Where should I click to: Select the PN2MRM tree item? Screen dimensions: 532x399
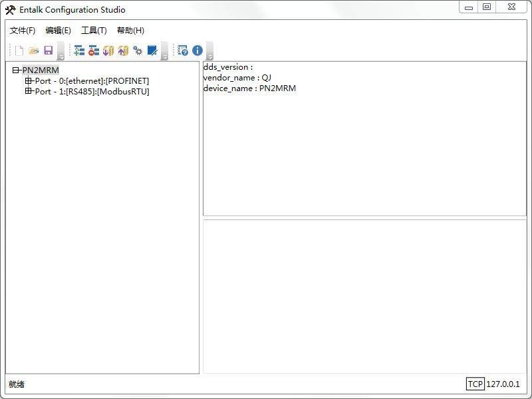click(x=41, y=70)
